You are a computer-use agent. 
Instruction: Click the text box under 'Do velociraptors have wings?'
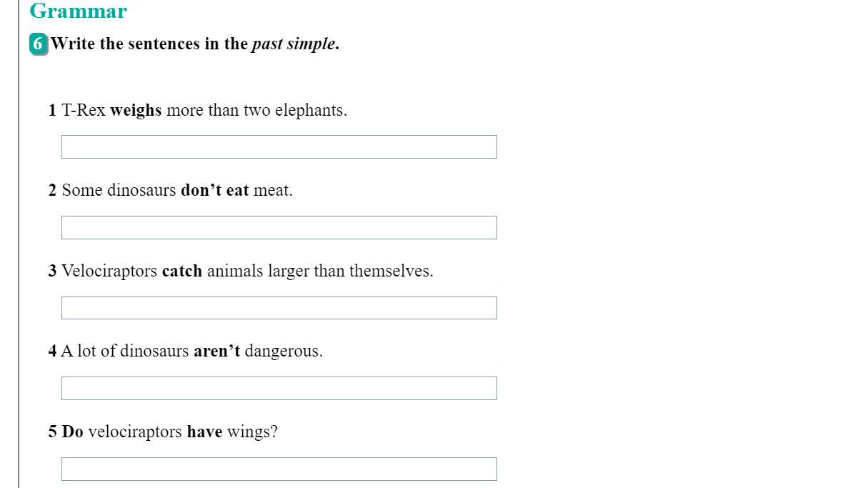coord(279,469)
